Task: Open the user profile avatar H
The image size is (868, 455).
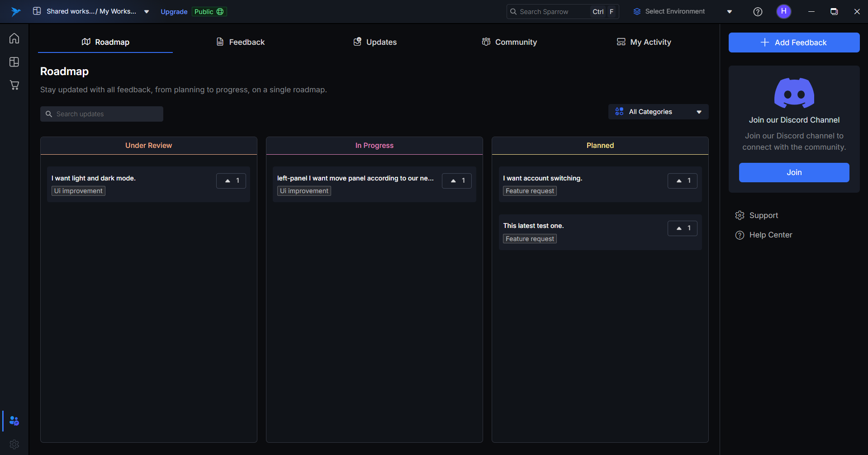Action: click(x=783, y=11)
